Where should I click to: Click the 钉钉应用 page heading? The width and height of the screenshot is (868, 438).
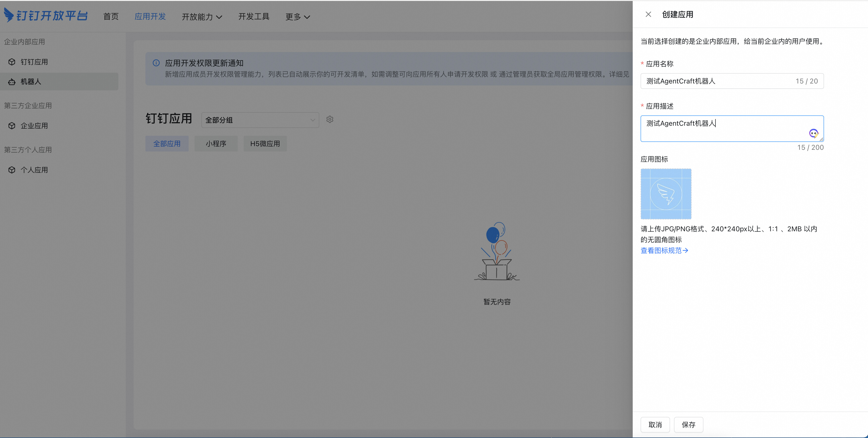pos(169,119)
